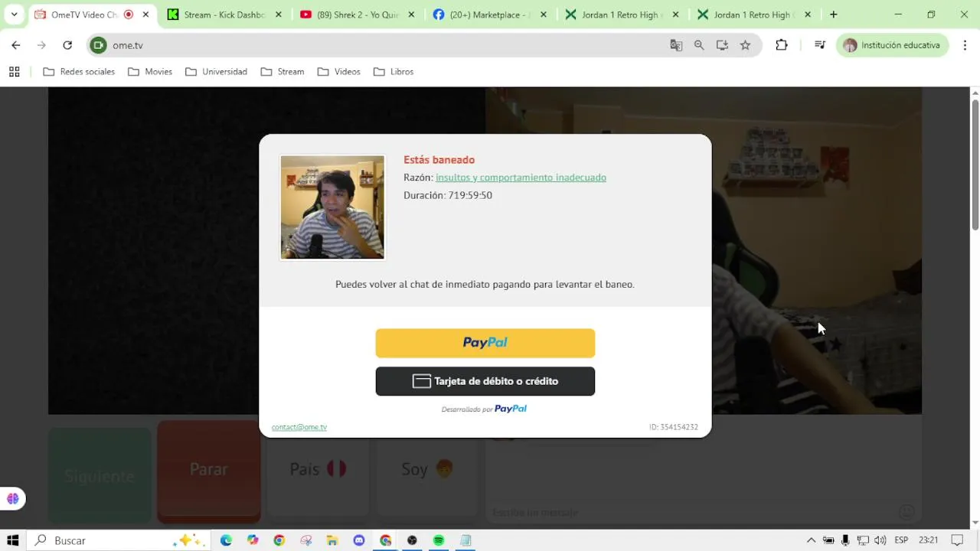Viewport: 980px width, 551px height.
Task: Open the Redes sociales bookmark folder
Action: pos(79,72)
